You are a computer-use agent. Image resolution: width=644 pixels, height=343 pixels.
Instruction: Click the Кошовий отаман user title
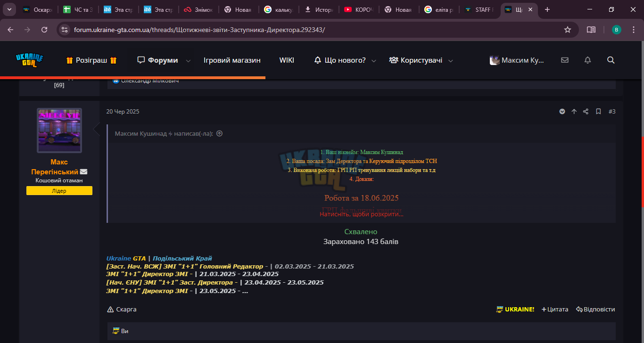(59, 180)
